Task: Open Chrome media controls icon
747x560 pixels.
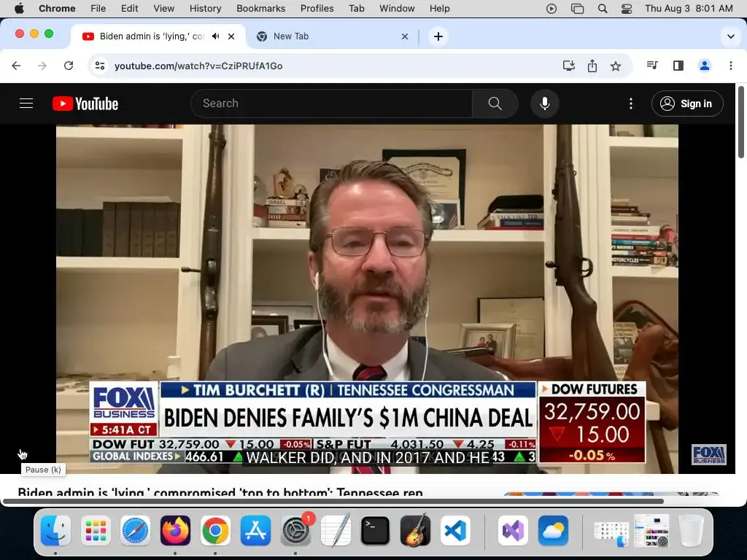Action: pos(652,66)
